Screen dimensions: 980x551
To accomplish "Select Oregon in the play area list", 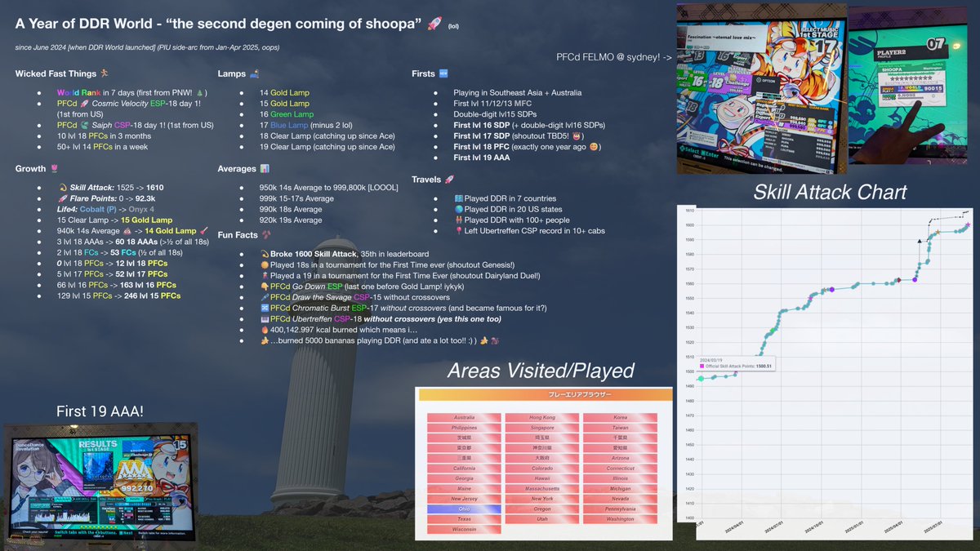I will (x=542, y=509).
